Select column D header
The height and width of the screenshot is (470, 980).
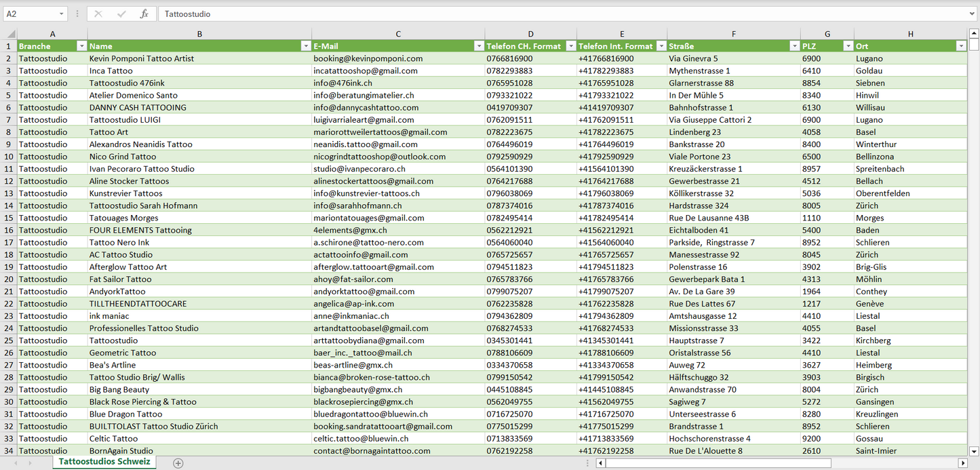530,34
